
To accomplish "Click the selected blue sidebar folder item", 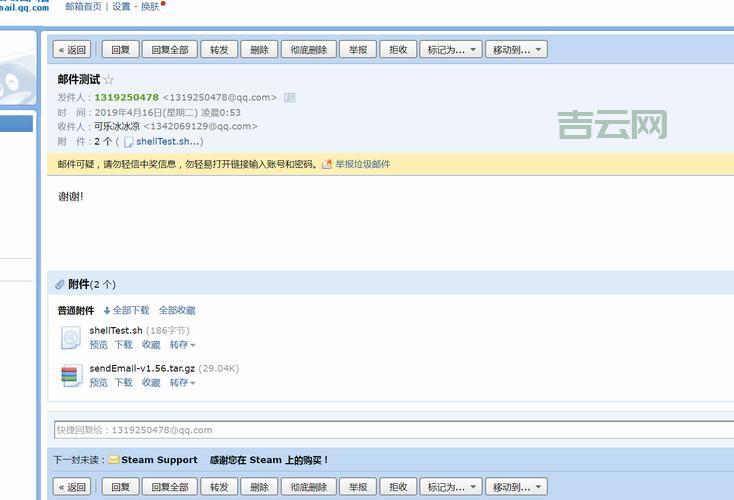I will pos(16,124).
